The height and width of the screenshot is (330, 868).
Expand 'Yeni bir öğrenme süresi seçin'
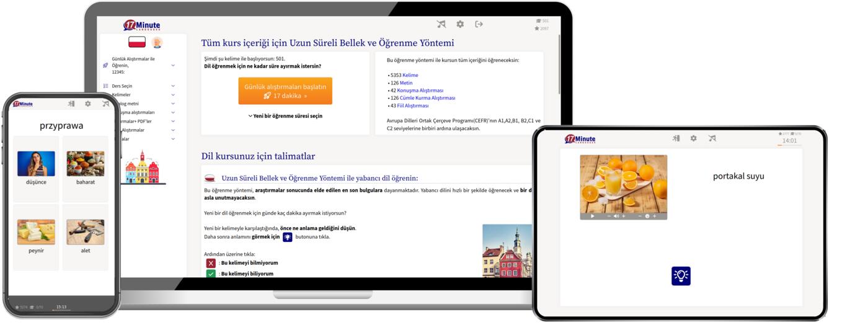click(285, 116)
